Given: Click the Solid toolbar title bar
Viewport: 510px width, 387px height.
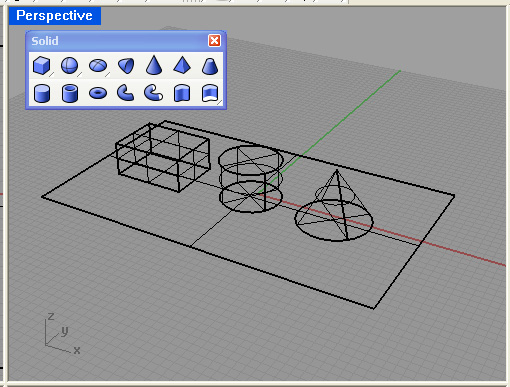Looking at the screenshot, I should tap(117, 41).
